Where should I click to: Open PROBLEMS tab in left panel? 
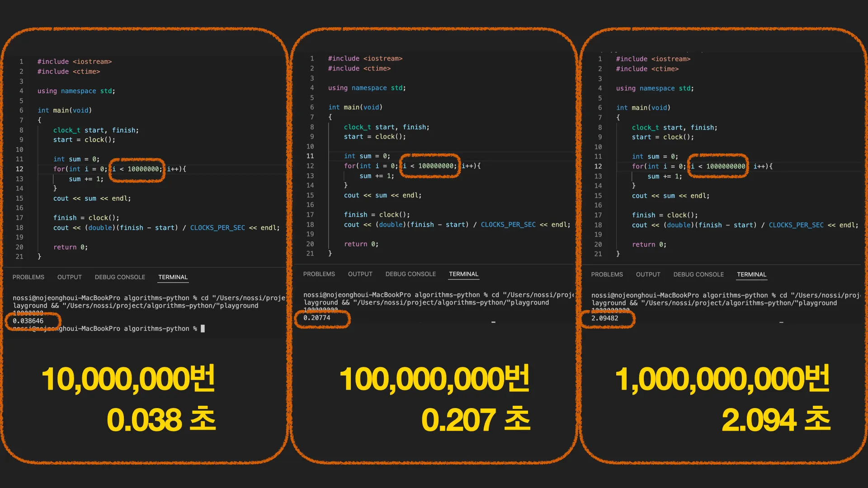click(28, 277)
